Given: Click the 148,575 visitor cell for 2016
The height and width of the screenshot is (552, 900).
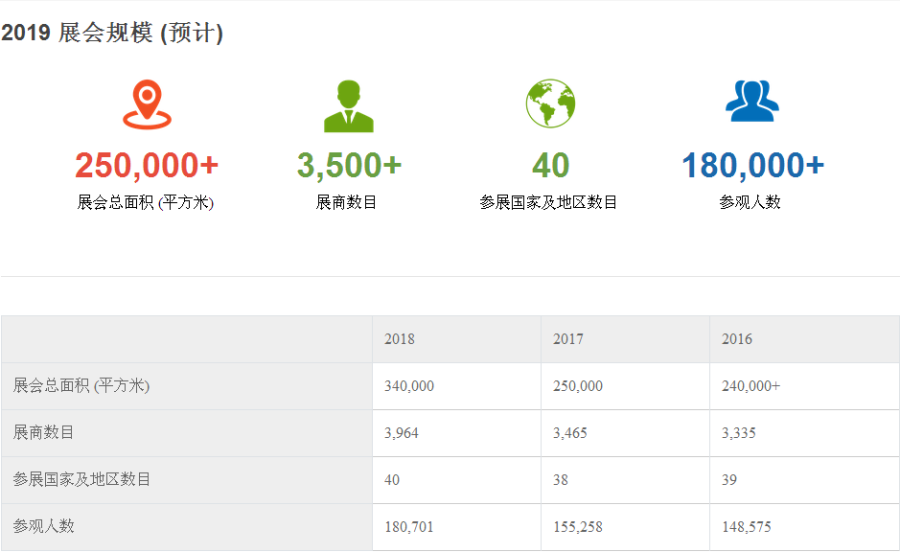Looking at the screenshot, I should (746, 526).
